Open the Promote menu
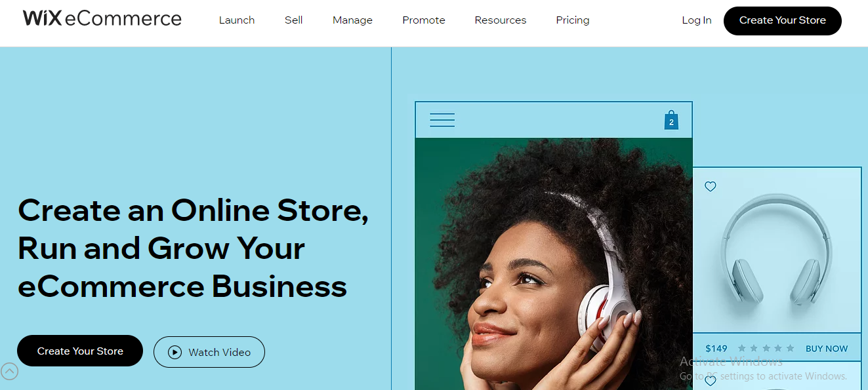This screenshot has width=868, height=390. [424, 20]
